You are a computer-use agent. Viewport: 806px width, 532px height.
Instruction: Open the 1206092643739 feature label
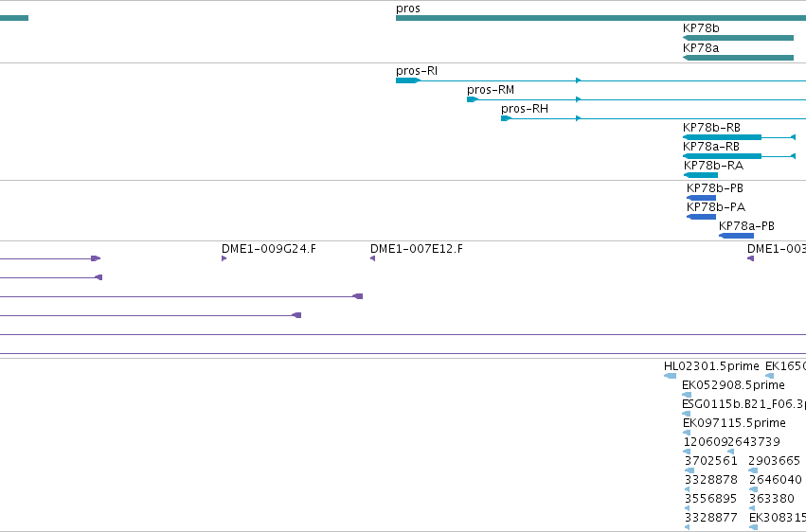pyautogui.click(x=732, y=442)
